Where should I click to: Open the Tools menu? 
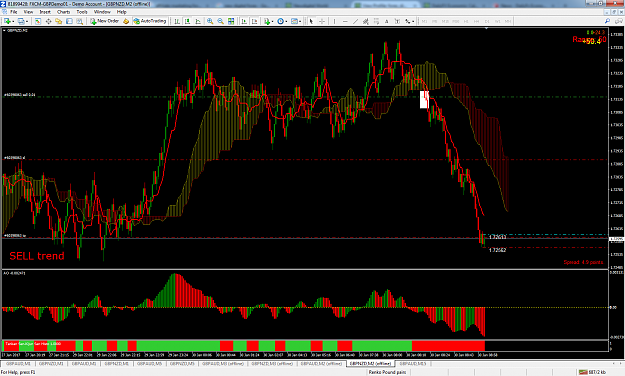tap(82, 12)
